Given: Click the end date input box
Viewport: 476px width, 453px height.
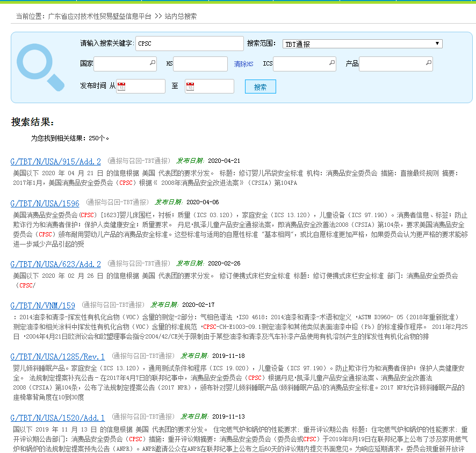Looking at the screenshot, I should [x=214, y=87].
